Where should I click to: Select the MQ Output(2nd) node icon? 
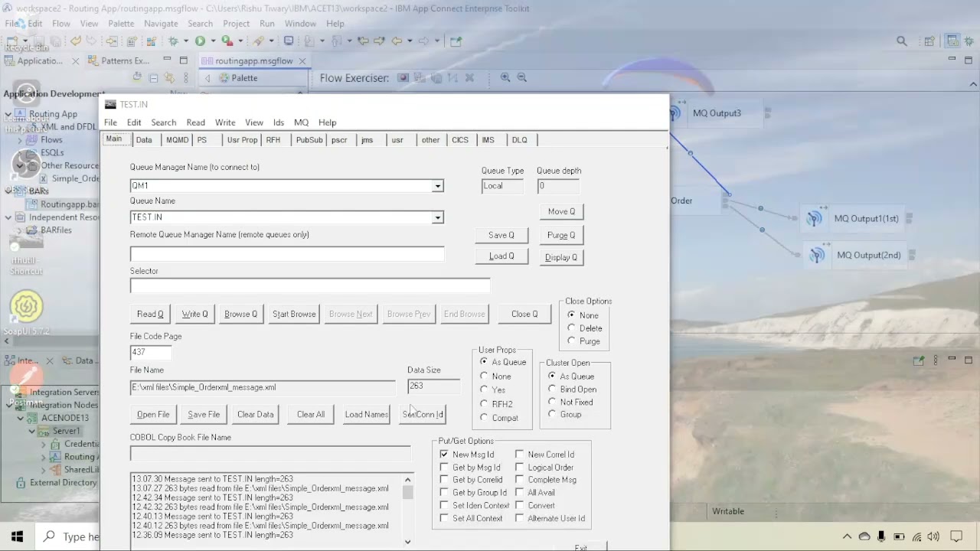coord(818,255)
